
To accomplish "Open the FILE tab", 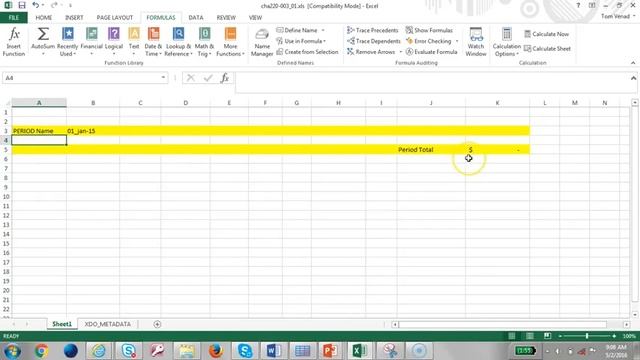I will [x=14, y=18].
